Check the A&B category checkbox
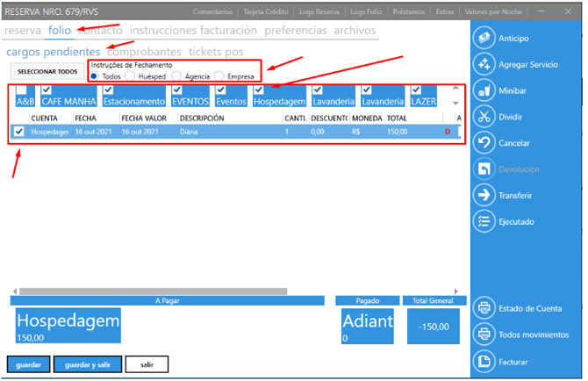The height and width of the screenshot is (381, 588). [x=21, y=90]
